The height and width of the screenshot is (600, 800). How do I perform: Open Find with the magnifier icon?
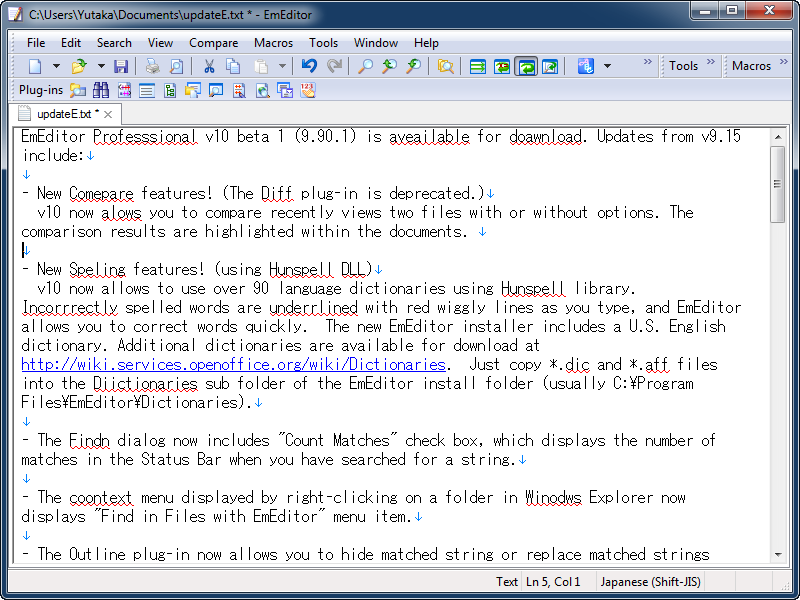pyautogui.click(x=365, y=66)
